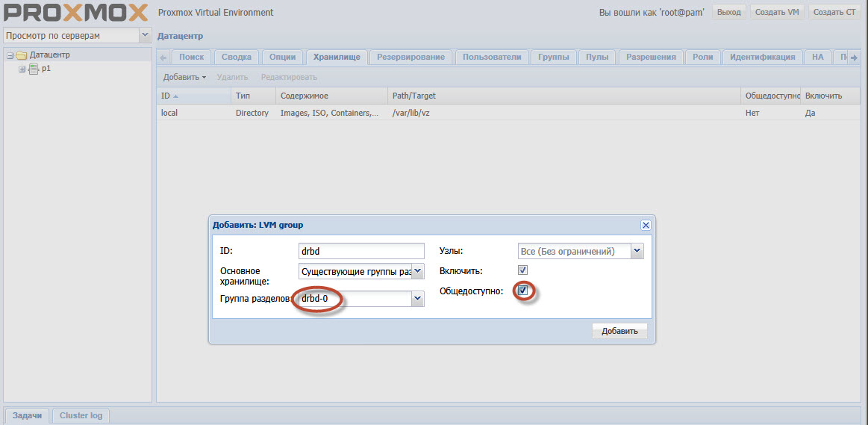The width and height of the screenshot is (868, 425).
Task: Click the Создать CT button
Action: (836, 12)
